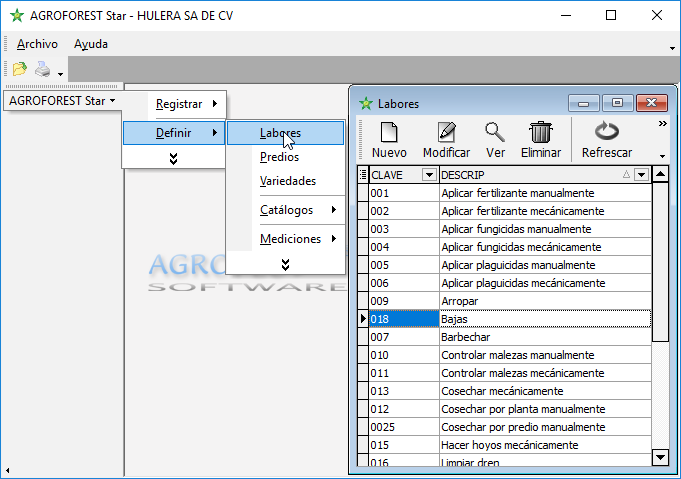Close the Labores child window

pos(651,103)
